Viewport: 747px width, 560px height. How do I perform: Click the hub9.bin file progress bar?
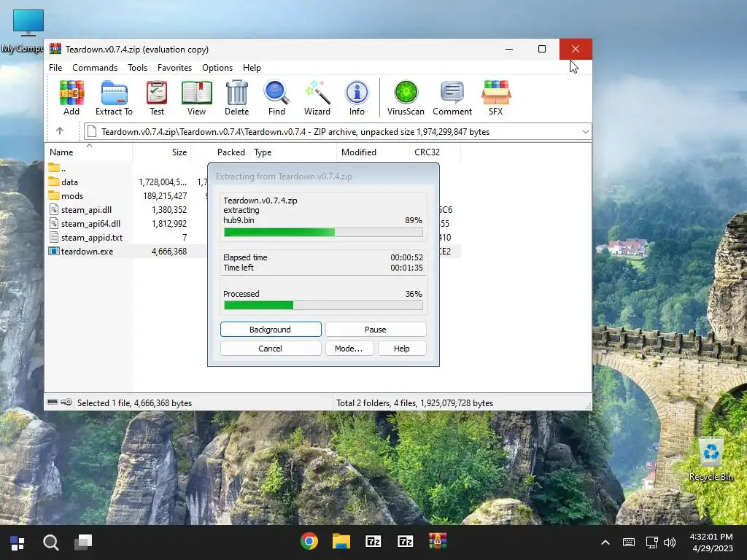(323, 233)
